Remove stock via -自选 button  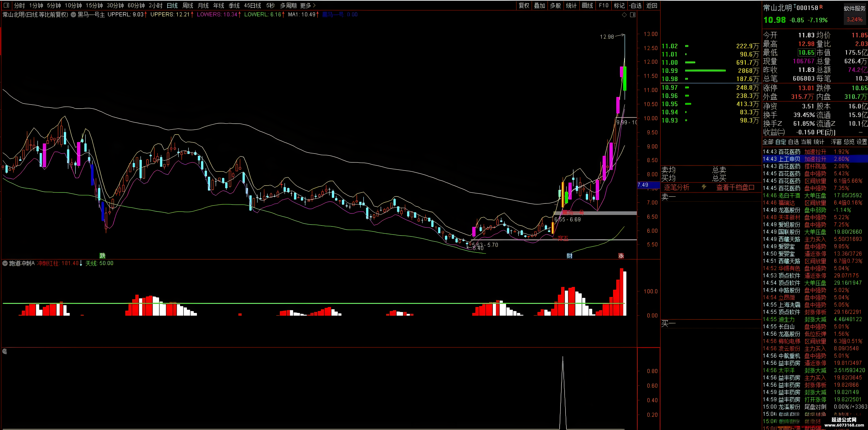coord(635,5)
